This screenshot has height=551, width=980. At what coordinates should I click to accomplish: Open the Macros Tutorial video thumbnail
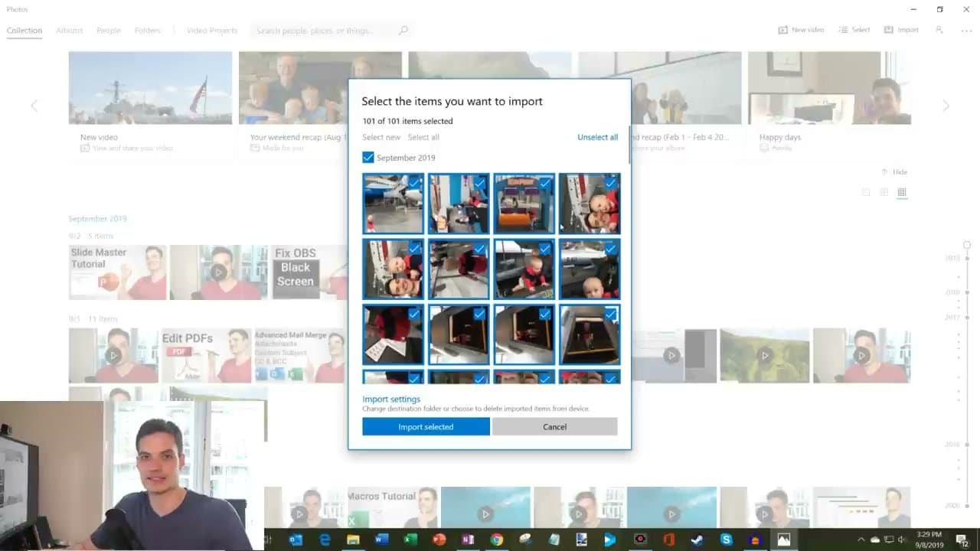coord(393,507)
